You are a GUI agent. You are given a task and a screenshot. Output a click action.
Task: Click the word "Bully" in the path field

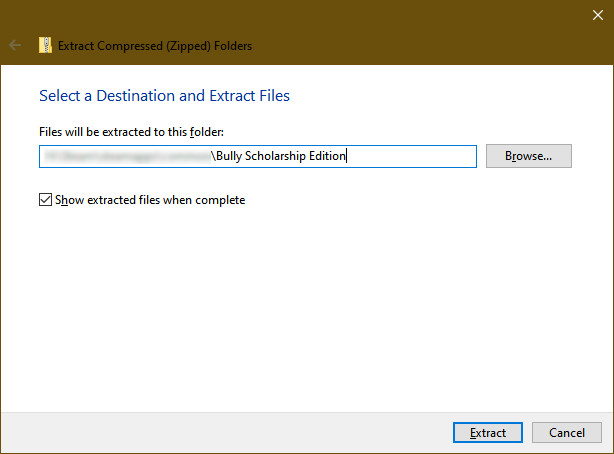(x=230, y=156)
